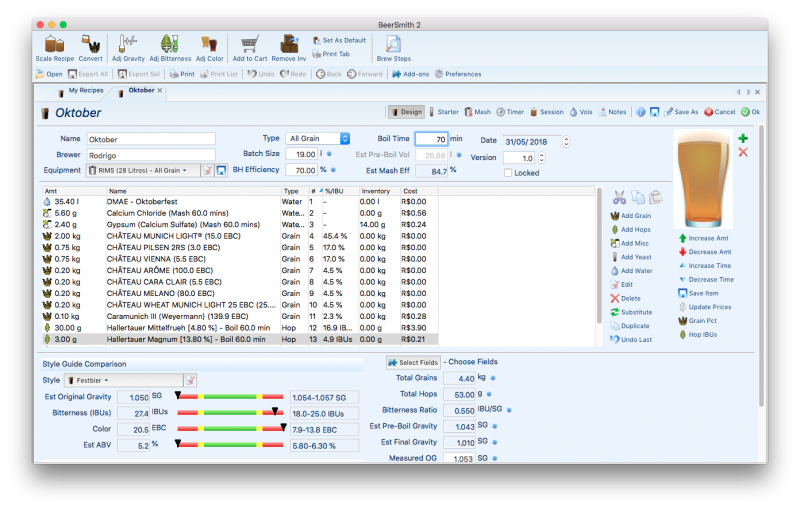Click Remove Inv icon
The image size is (800, 510).
tap(289, 48)
